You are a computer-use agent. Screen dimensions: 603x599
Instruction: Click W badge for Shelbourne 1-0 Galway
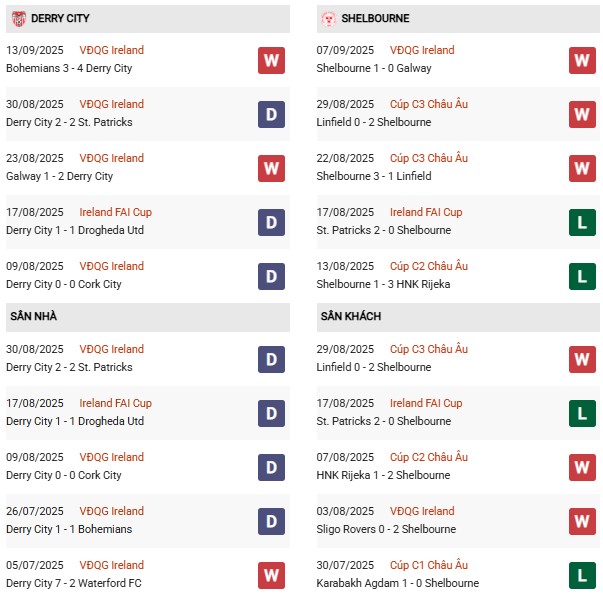(582, 60)
